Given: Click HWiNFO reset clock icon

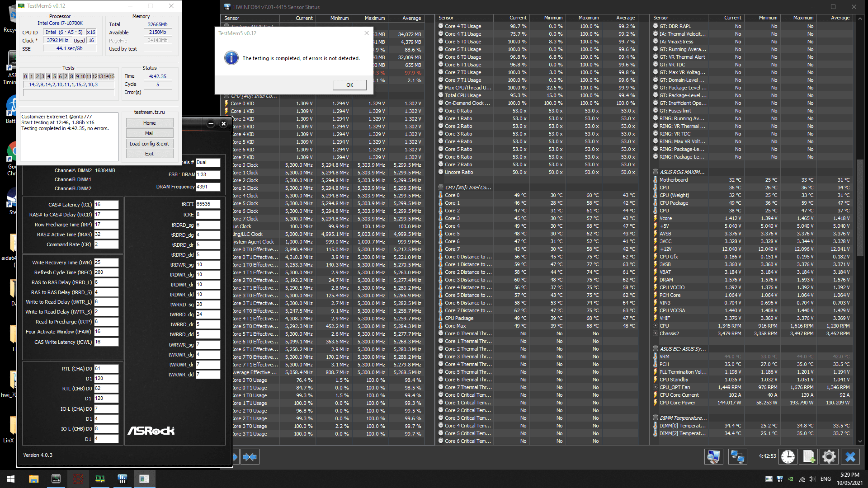Looking at the screenshot, I should click(x=788, y=457).
